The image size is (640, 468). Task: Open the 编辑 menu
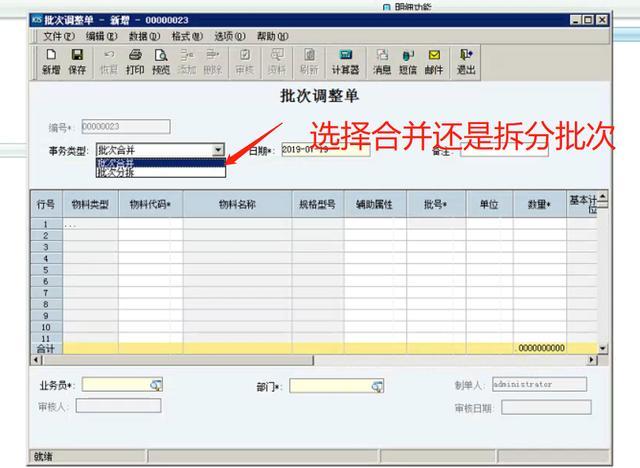(102, 36)
